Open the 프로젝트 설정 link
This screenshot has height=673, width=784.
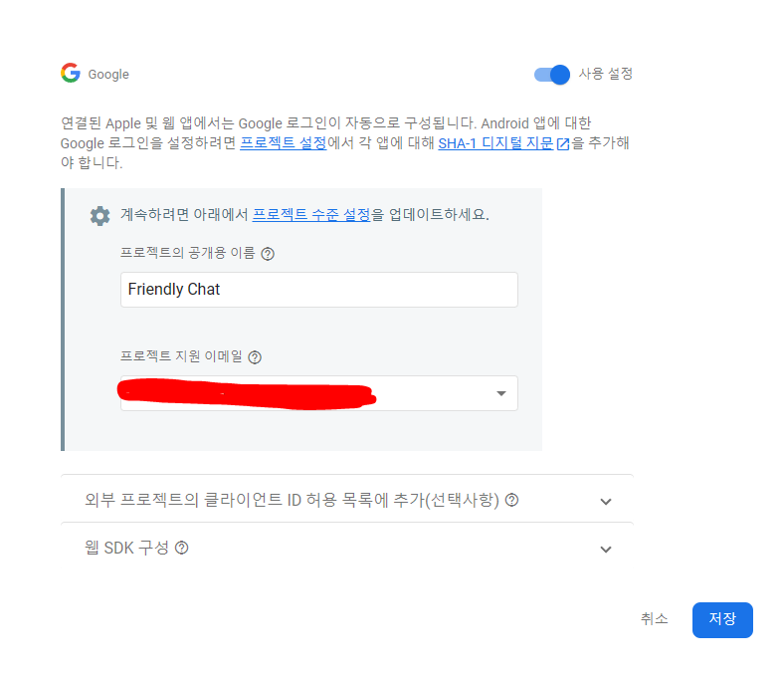tap(283, 143)
